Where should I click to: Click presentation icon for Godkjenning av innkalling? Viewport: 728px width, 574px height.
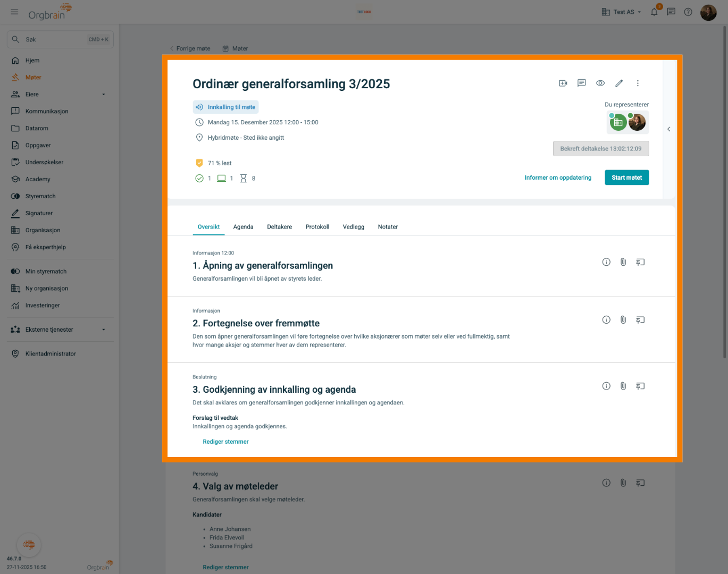640,386
